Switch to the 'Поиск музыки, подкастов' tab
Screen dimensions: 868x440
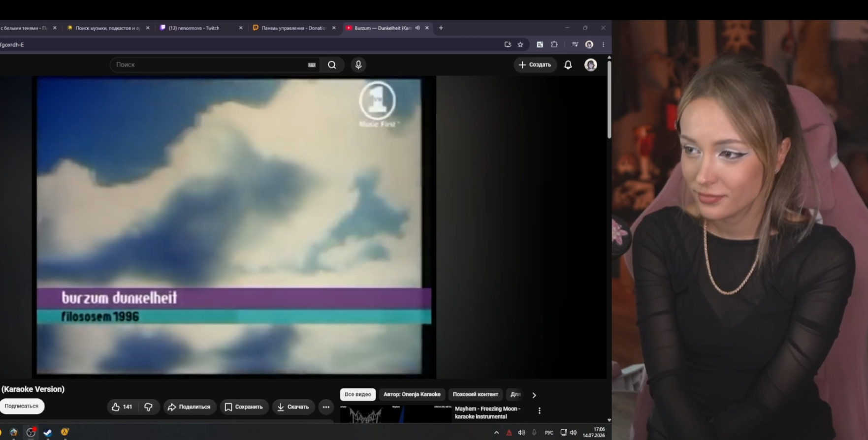(108, 28)
